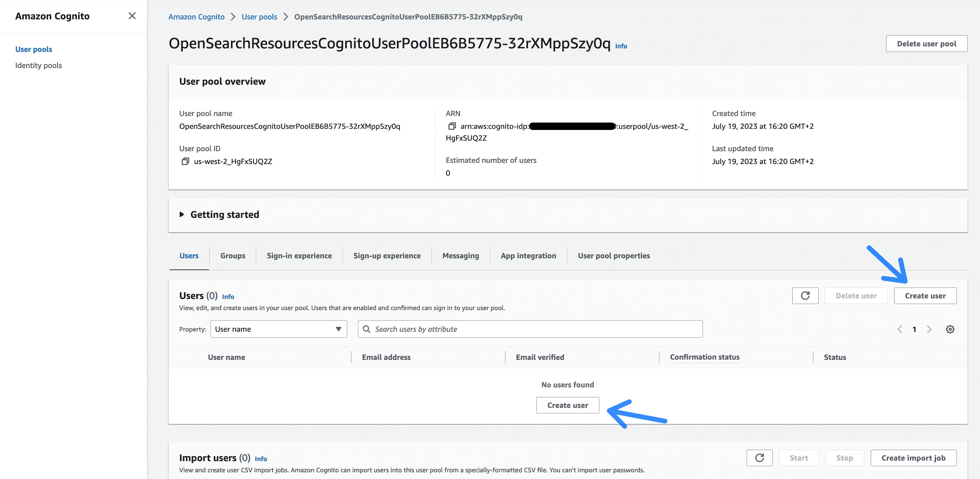
Task: Open Info link next to pool title
Action: click(x=621, y=46)
